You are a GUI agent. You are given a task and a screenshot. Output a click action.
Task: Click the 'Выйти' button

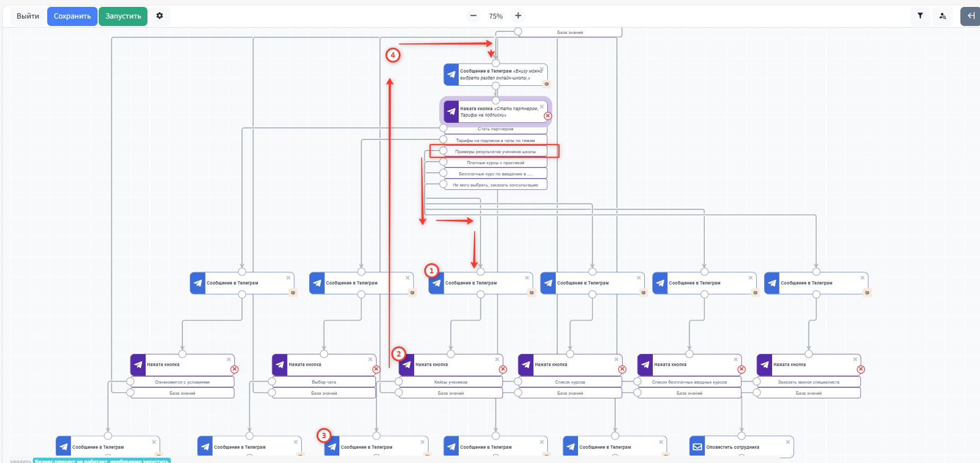point(28,16)
